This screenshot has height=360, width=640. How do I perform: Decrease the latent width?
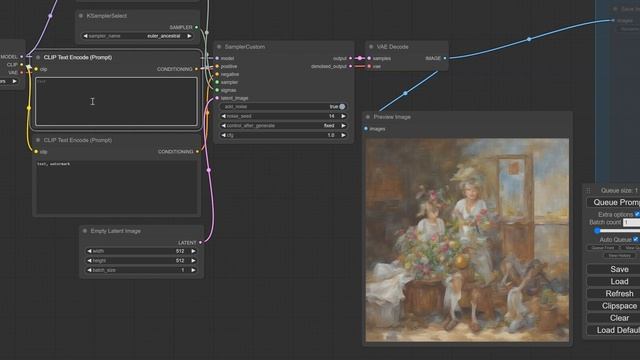pos(89,251)
